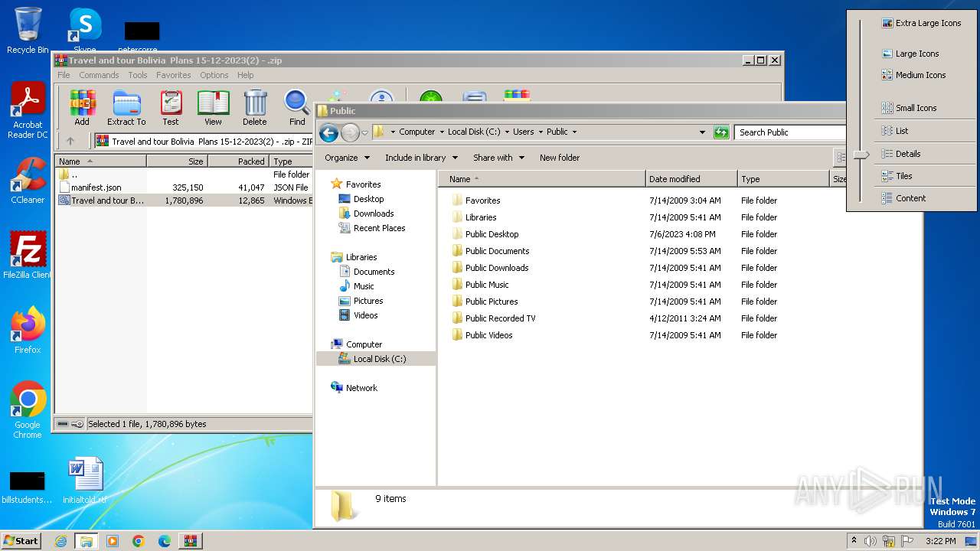Click Extract To in WinRAR toolbar

point(126,107)
